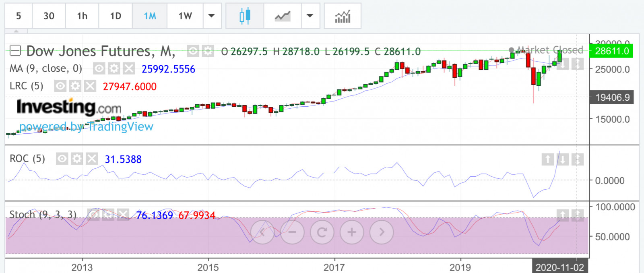This screenshot has height=273, width=644.
Task: Open settings for MA indicator
Action: [x=114, y=68]
